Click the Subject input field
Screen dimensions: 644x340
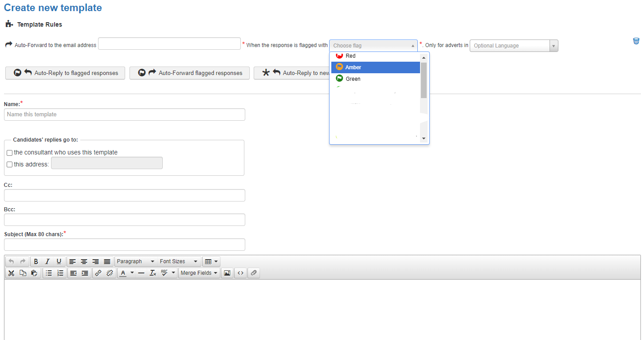pos(125,245)
